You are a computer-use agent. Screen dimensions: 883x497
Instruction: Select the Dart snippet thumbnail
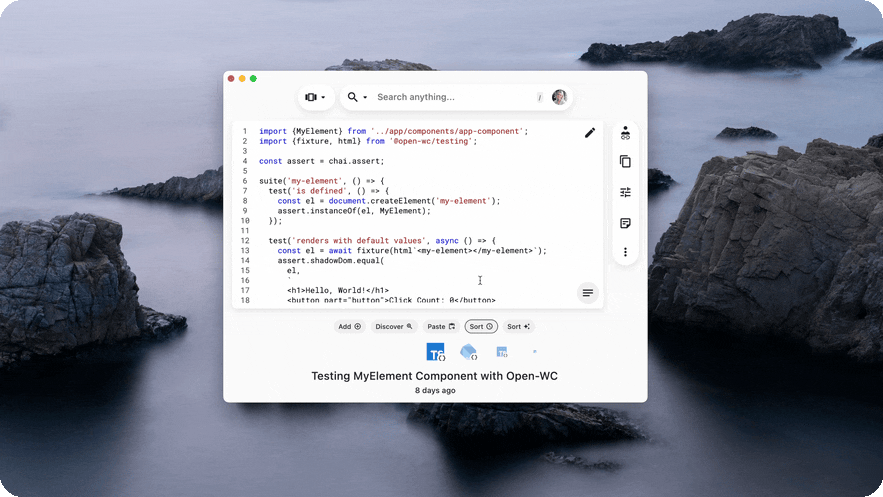click(469, 352)
